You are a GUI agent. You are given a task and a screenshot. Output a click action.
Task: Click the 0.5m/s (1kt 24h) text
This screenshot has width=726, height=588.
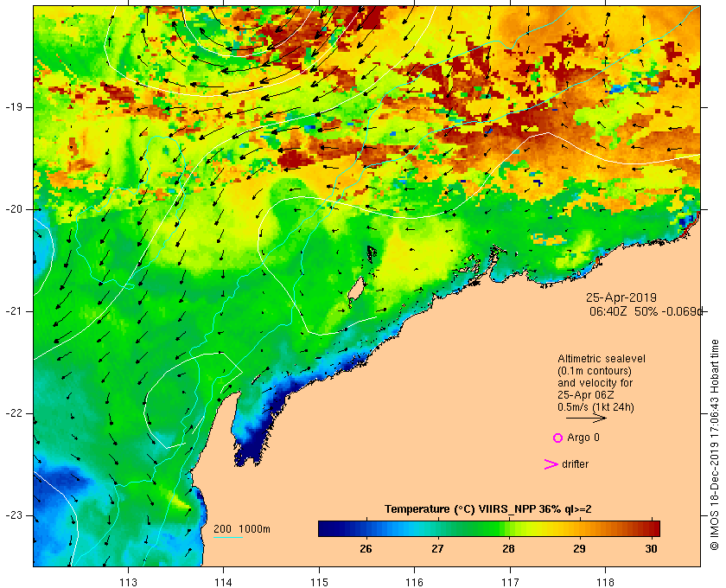tap(595, 407)
